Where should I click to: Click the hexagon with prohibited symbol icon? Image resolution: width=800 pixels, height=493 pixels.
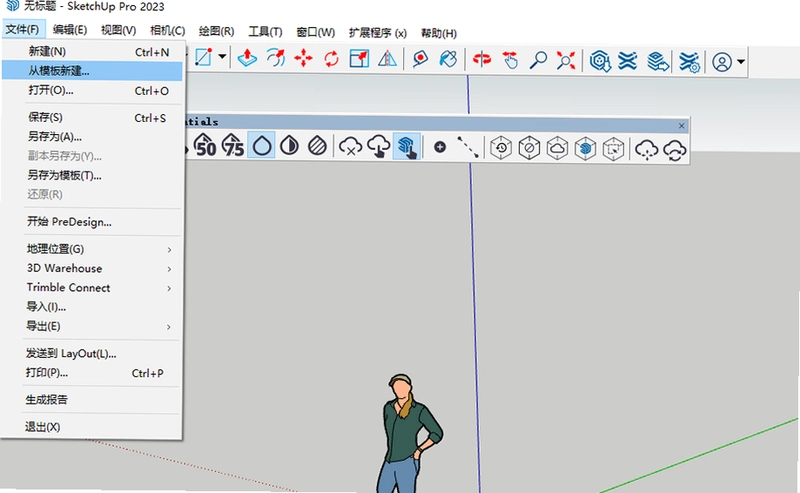[529, 149]
